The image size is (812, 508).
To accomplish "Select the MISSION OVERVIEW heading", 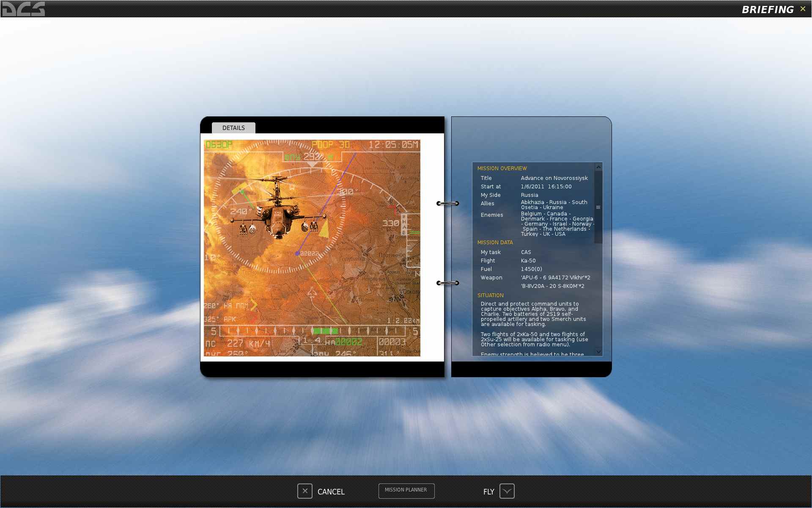I will click(x=502, y=168).
